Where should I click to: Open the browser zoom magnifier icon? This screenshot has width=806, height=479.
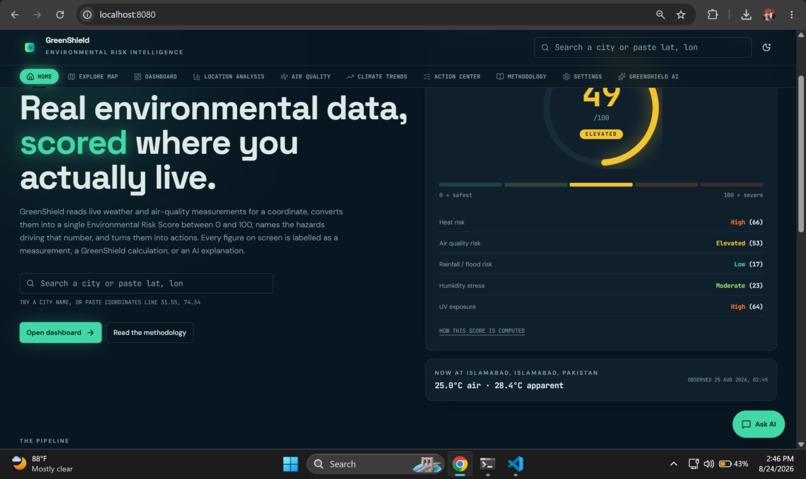(x=660, y=14)
